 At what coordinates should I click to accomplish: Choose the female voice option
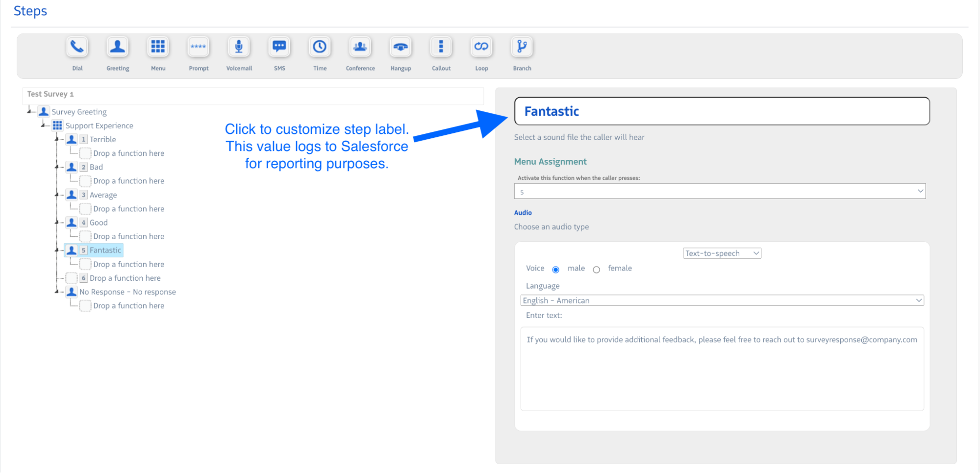click(596, 270)
